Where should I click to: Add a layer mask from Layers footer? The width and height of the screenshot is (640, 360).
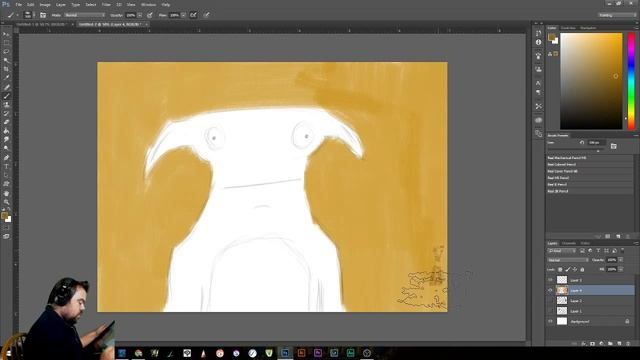[x=593, y=344]
